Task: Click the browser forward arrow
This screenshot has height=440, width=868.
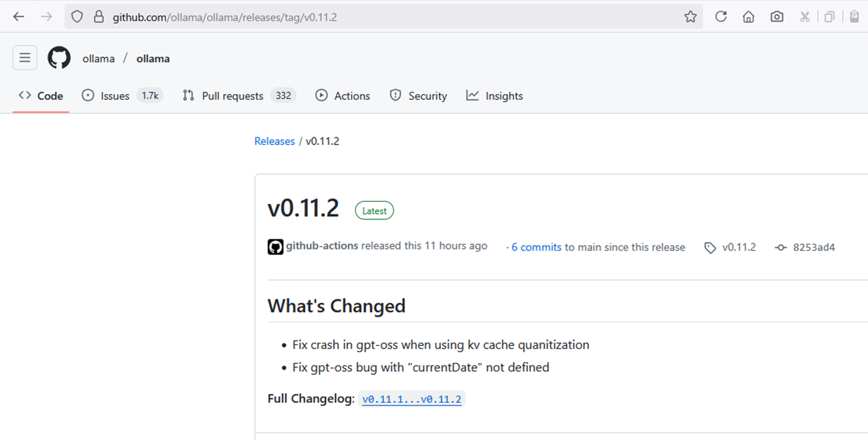Action: [x=46, y=16]
